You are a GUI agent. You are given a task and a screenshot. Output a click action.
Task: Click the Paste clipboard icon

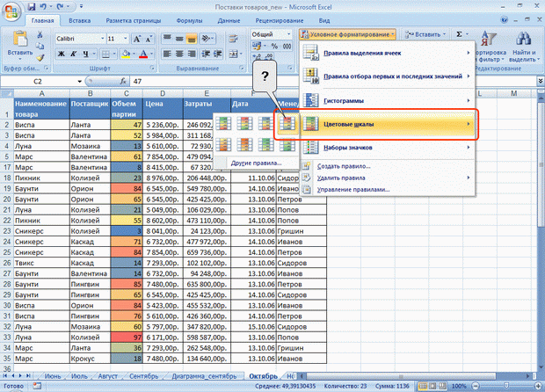[x=20, y=39]
